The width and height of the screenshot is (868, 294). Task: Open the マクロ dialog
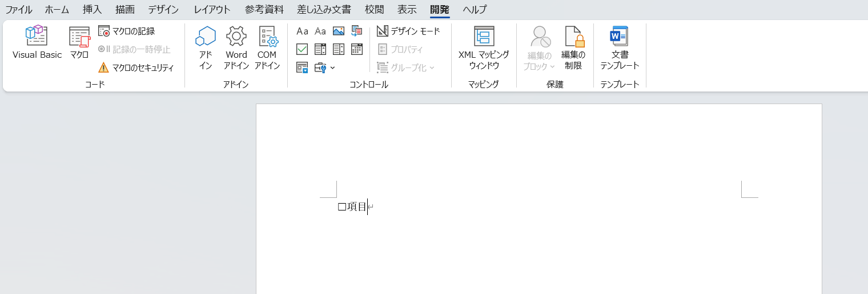tap(79, 42)
